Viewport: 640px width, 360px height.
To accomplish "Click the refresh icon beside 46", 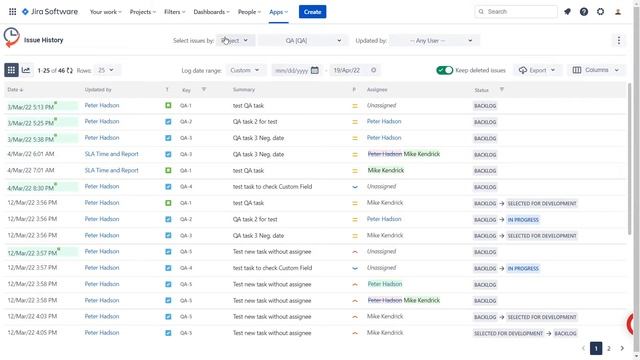I will point(70,71).
